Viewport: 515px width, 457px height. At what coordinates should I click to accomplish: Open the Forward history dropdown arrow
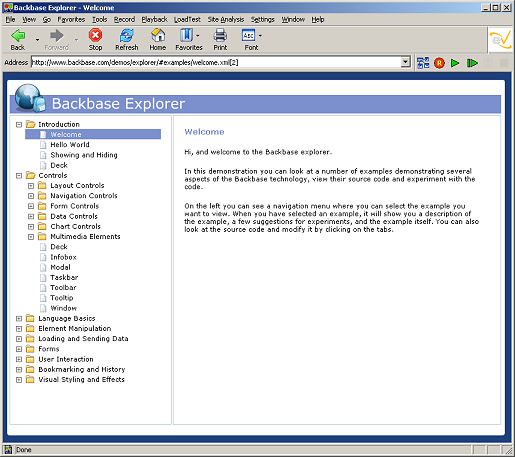coord(76,40)
